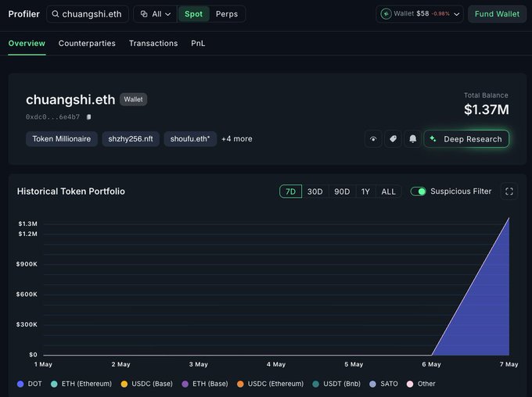Screen dimensions: 532x397
Task: Switch to Perps mode
Action: [227, 14]
